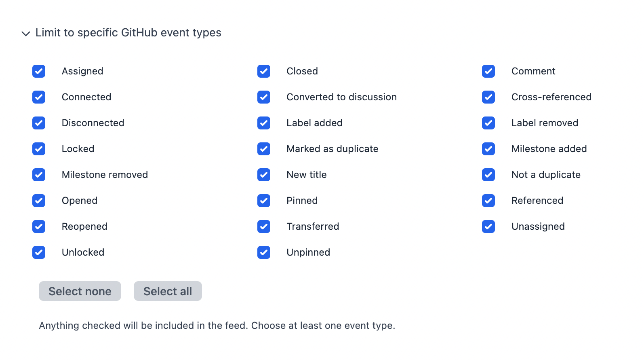Toggle the Pinned event checkbox
644x360 pixels.
(264, 201)
